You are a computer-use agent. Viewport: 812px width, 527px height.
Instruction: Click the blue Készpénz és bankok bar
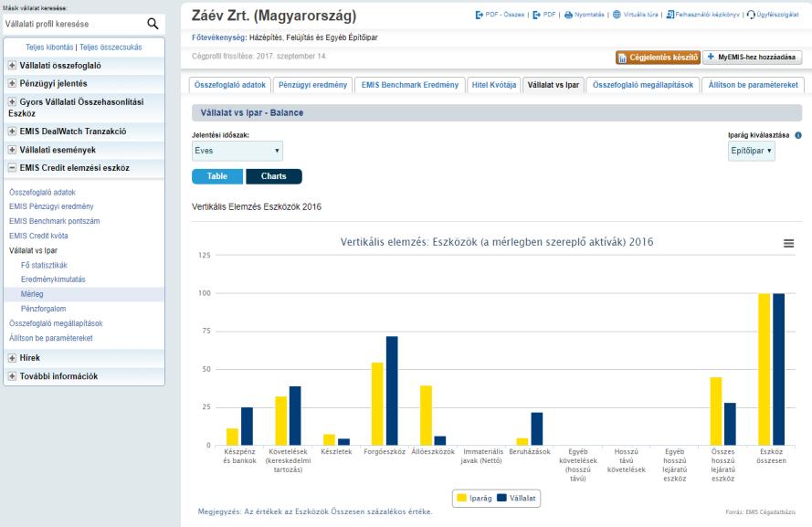pyautogui.click(x=247, y=426)
